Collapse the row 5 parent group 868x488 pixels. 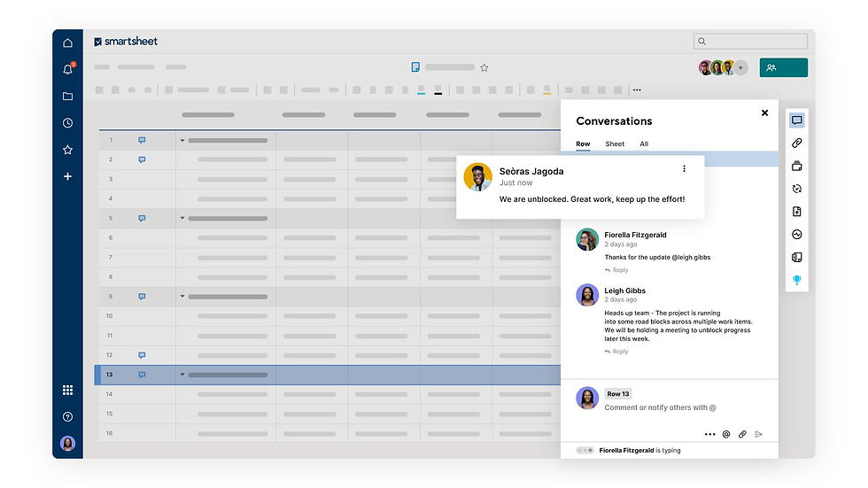182,218
